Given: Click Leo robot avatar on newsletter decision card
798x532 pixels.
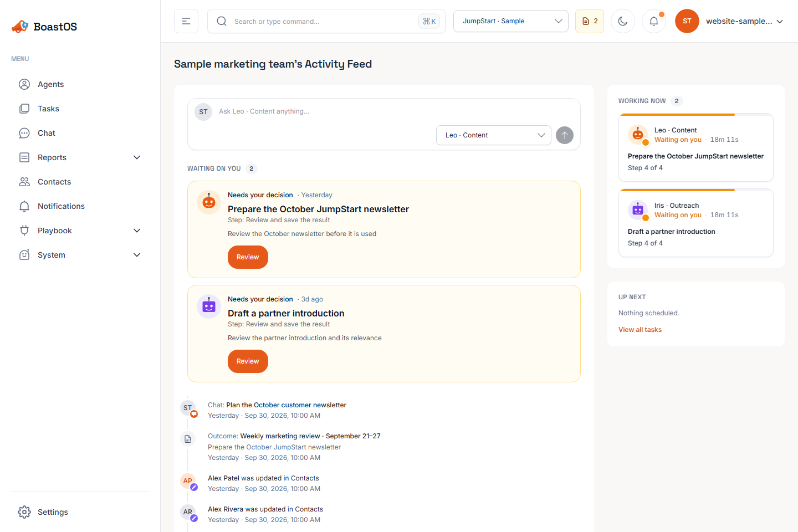Looking at the screenshot, I should point(209,202).
